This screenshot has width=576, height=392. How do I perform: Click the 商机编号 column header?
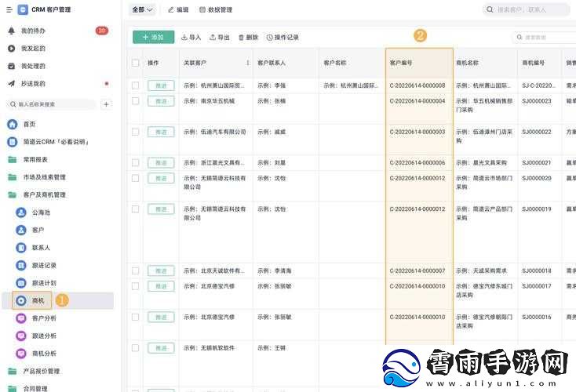pyautogui.click(x=534, y=64)
